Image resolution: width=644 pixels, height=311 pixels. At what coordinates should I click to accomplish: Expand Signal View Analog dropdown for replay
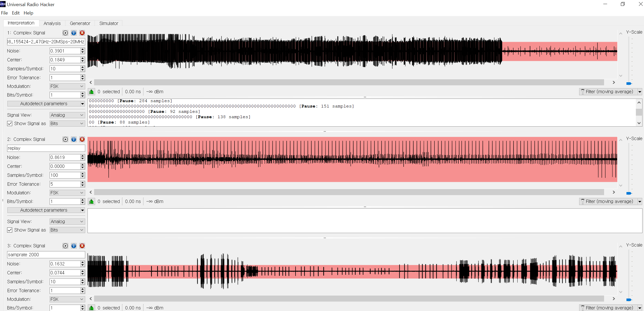tap(67, 222)
